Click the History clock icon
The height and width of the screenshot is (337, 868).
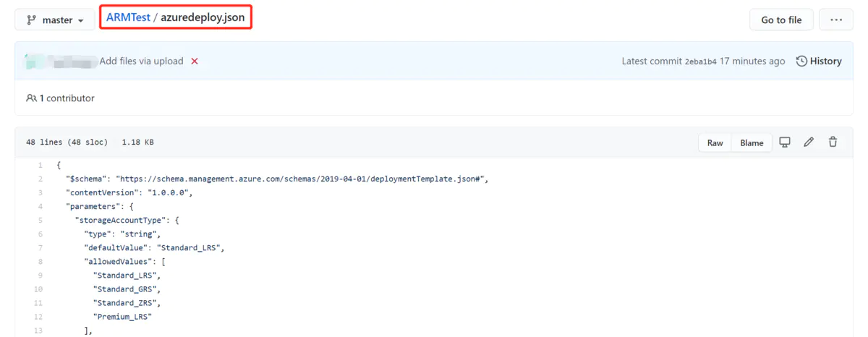[801, 61]
